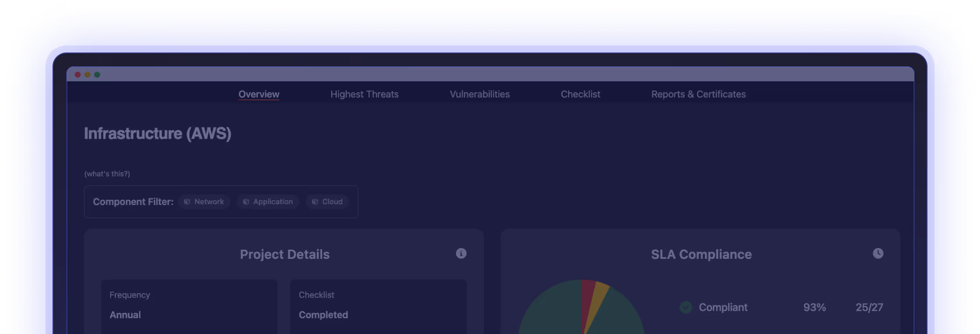Viewport: 980px width, 334px height.
Task: Click the Project Details info icon
Action: [461, 254]
